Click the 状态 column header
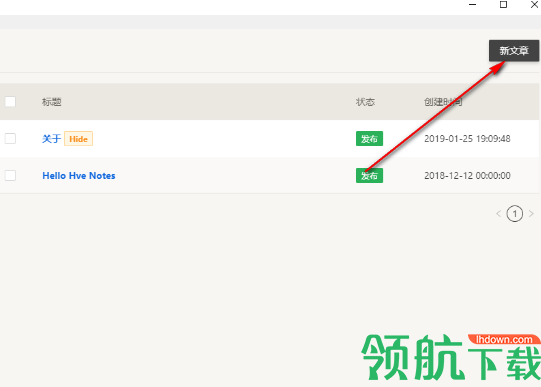The height and width of the screenshot is (387, 541). tap(365, 102)
